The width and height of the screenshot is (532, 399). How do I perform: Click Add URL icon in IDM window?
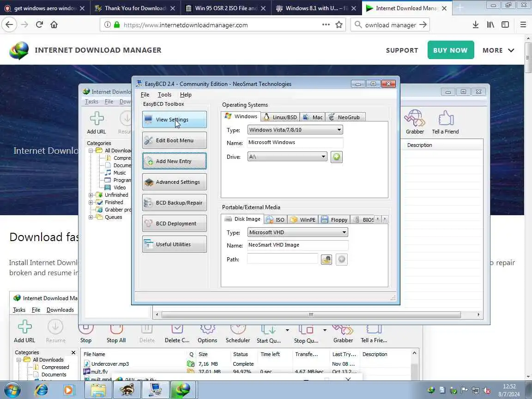(97, 123)
